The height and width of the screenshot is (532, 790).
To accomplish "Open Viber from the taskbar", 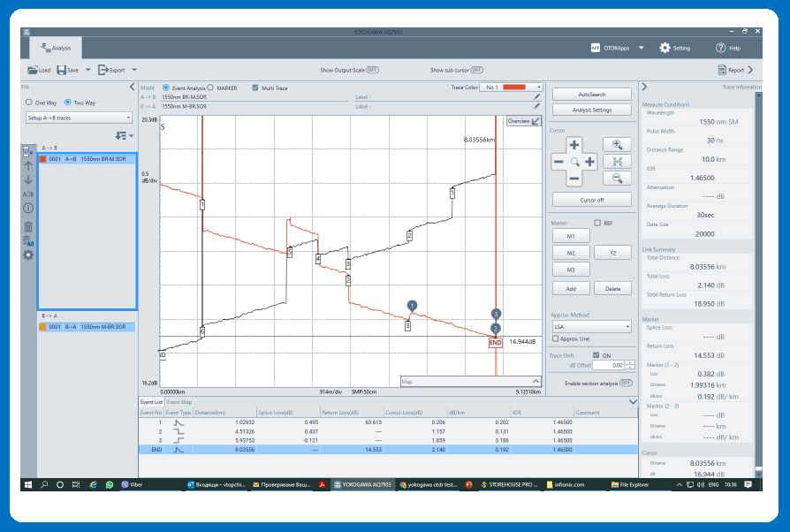I will click(x=132, y=484).
